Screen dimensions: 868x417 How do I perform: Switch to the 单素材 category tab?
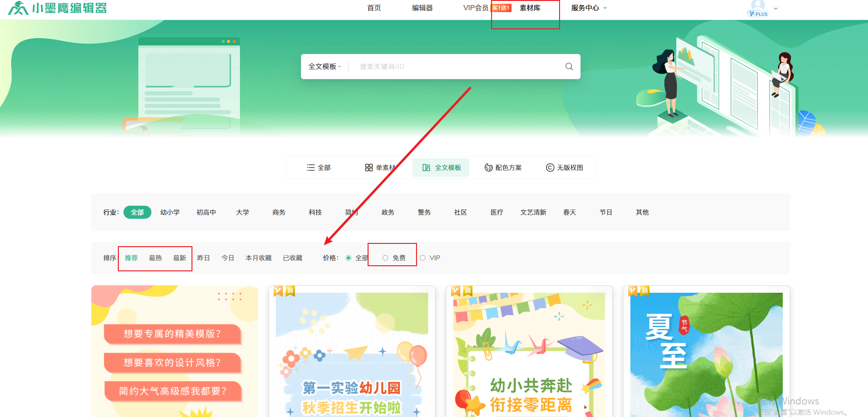(x=380, y=168)
